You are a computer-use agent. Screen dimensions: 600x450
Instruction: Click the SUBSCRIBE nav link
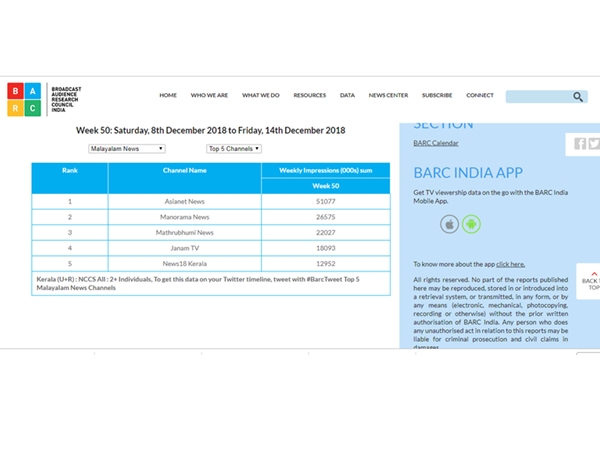click(x=437, y=96)
